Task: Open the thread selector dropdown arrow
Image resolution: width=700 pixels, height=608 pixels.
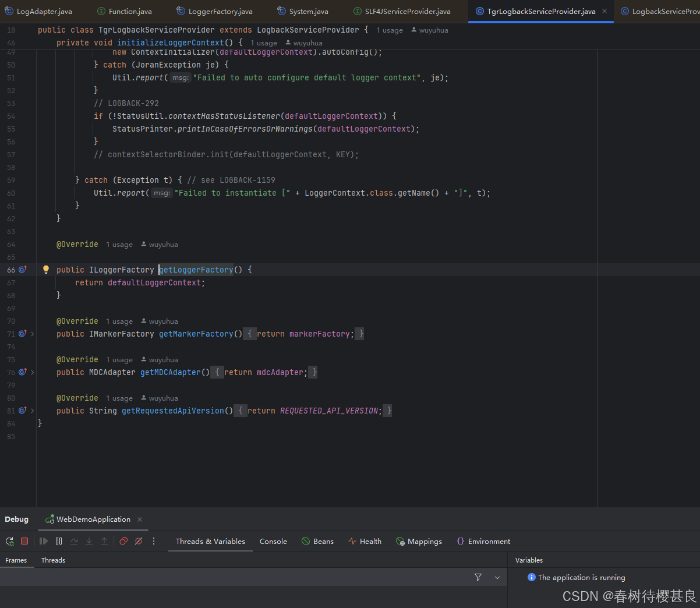Action: tap(497, 577)
